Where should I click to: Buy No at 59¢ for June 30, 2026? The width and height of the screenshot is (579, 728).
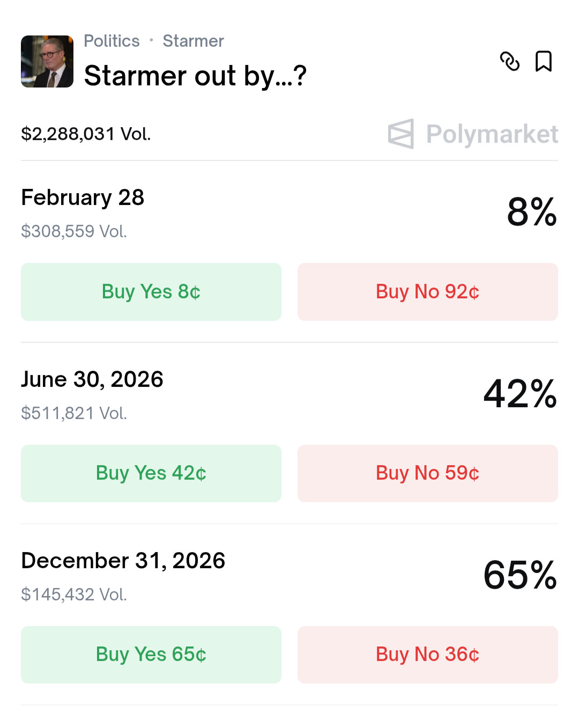(x=427, y=473)
